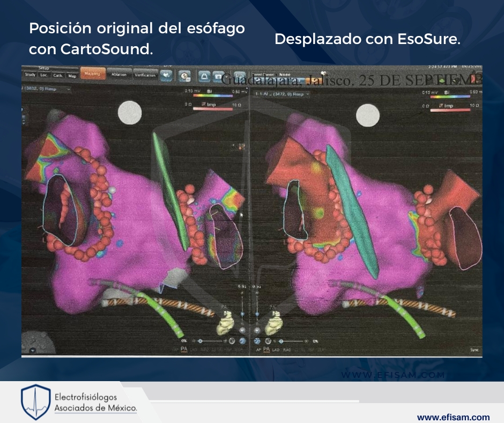Switch to the Verification phase
Image resolution: width=504 pixels, height=423 pixels.
coord(145,75)
